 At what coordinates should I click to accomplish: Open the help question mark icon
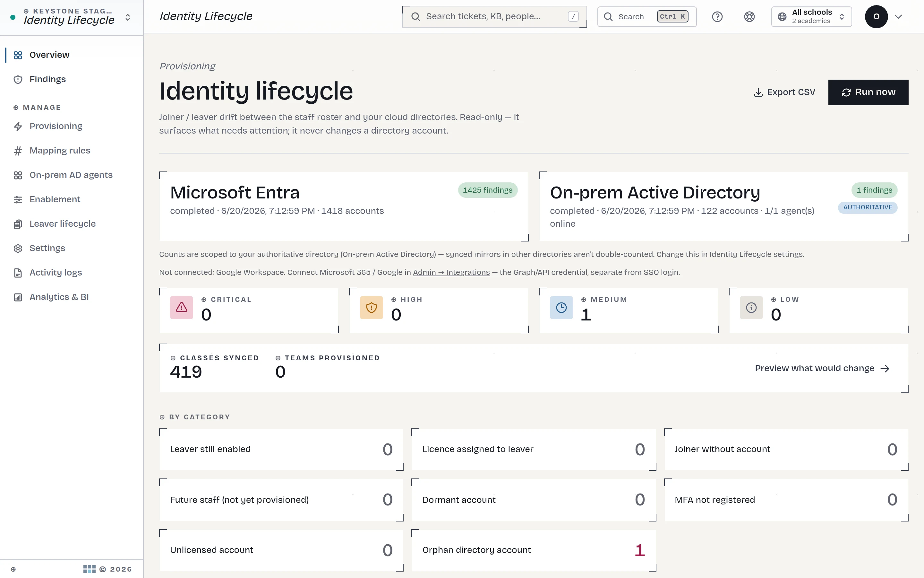(x=717, y=16)
